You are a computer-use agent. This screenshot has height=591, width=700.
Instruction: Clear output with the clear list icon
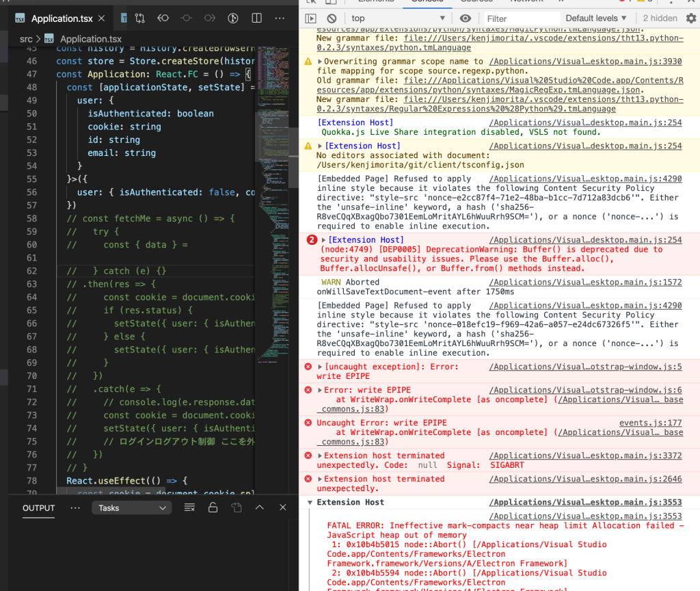coord(190,508)
